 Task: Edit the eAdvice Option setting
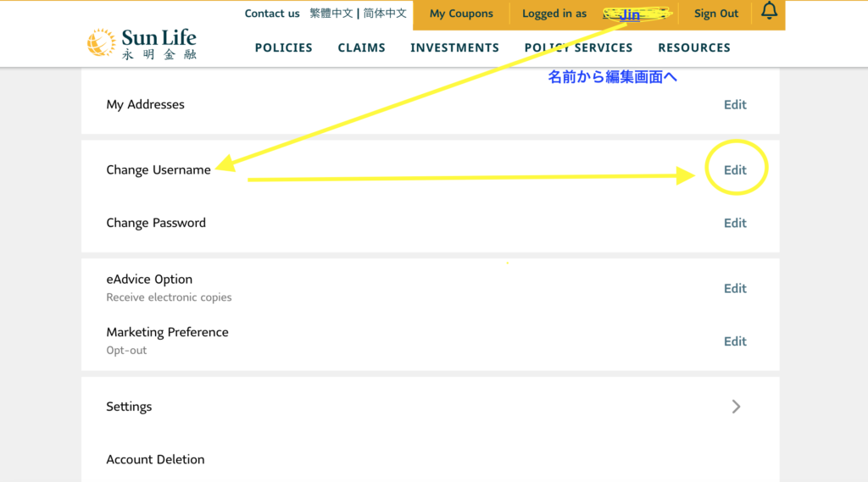point(735,288)
